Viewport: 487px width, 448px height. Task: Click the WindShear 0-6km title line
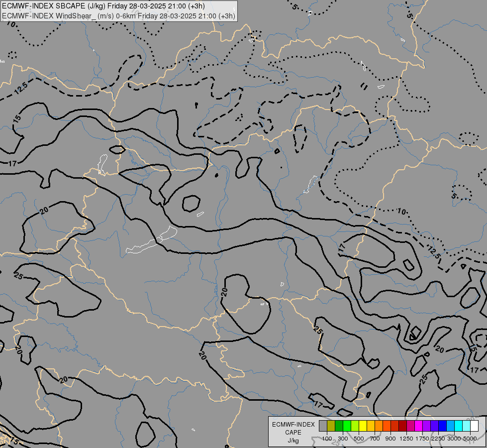click(x=119, y=16)
